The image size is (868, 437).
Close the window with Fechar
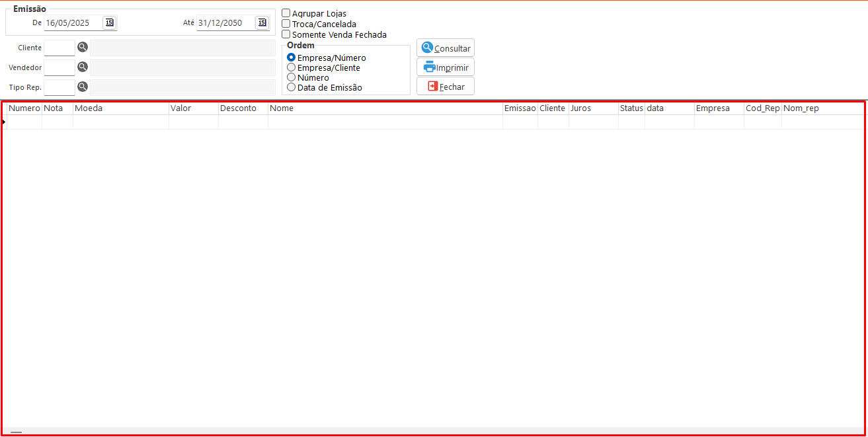(x=446, y=87)
